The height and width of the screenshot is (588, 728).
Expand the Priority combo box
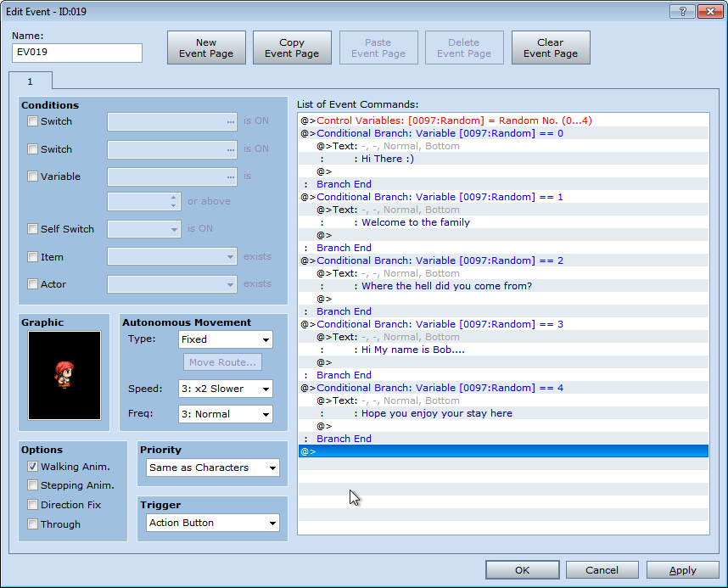pos(212,468)
